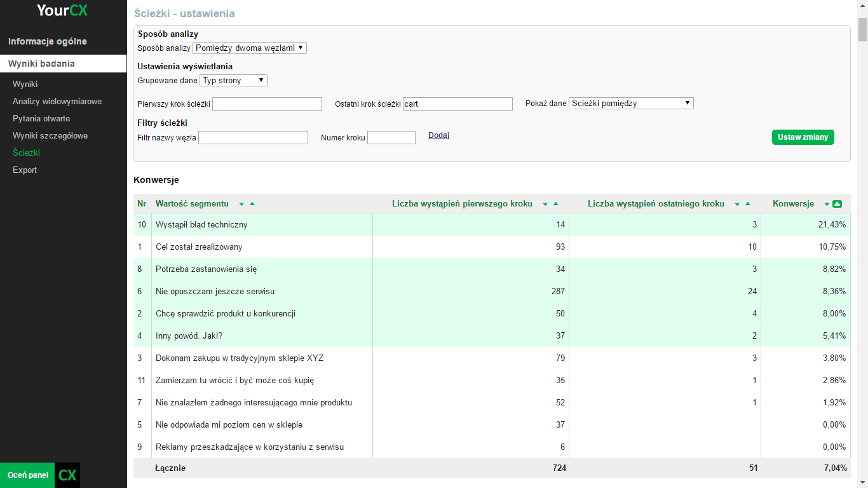Sort Wartość segmentu column descending
Screen dimensions: 868x488
(241, 204)
